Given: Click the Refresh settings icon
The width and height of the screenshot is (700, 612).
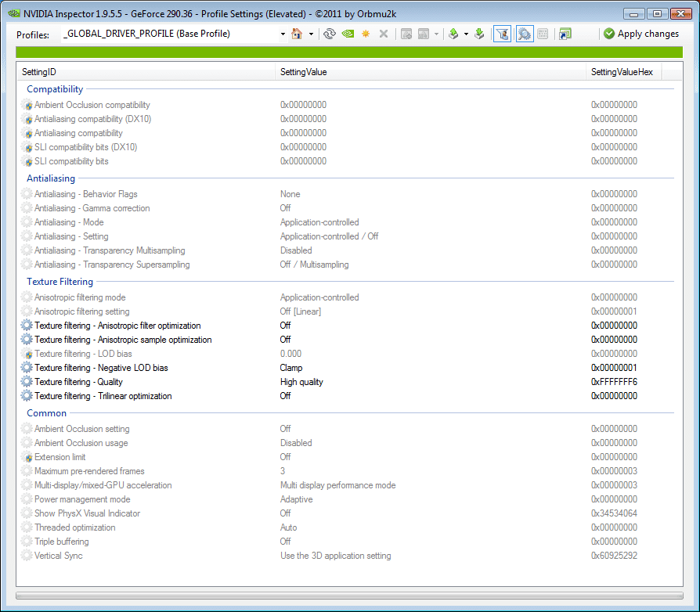Looking at the screenshot, I should (x=330, y=34).
